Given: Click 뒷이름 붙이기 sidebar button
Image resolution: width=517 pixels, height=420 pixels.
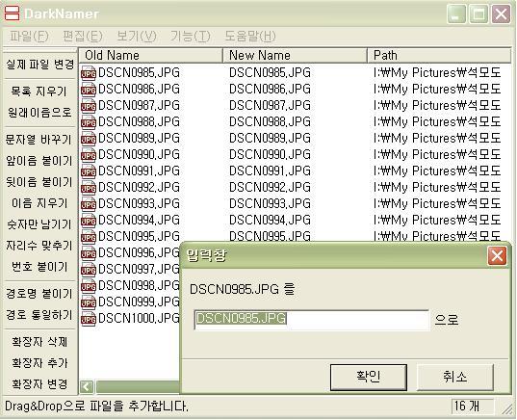Looking at the screenshot, I should point(39,182).
